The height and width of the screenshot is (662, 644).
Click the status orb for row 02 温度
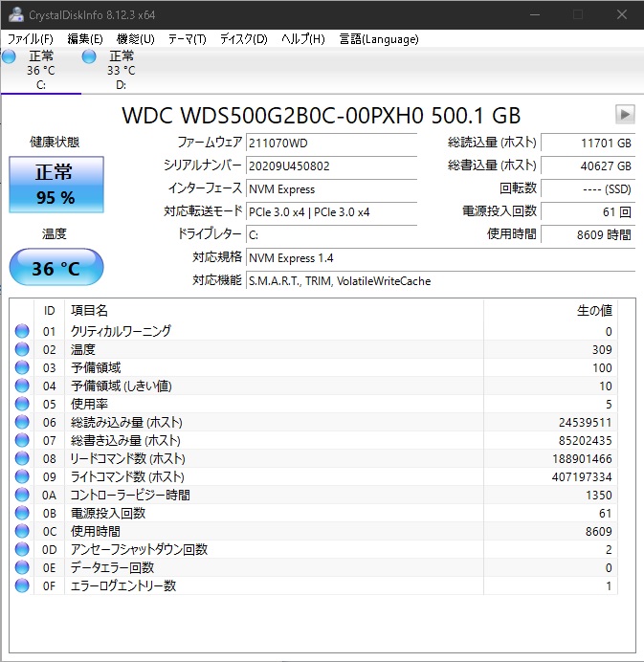tap(22, 349)
